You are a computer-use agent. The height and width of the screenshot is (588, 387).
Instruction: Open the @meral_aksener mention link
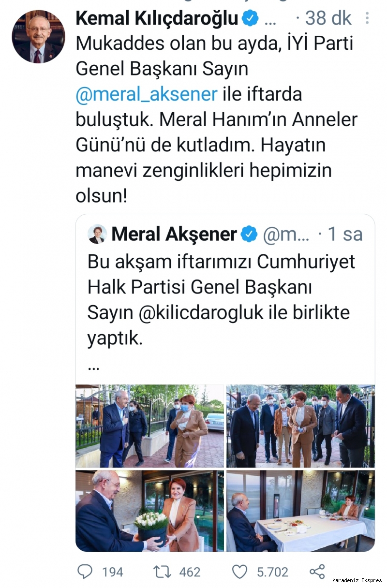pos(147,93)
